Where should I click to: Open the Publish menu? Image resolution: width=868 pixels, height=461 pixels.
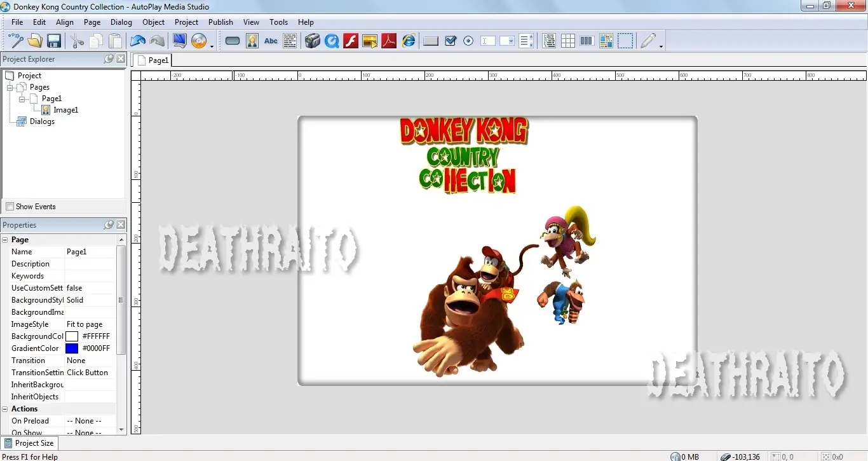coord(220,22)
